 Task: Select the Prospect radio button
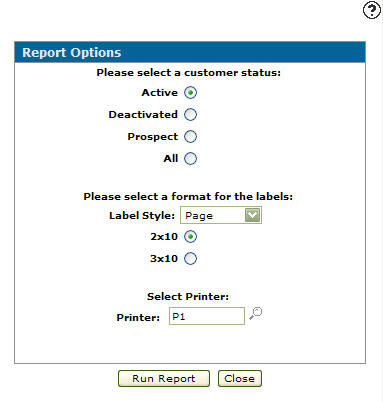click(190, 137)
